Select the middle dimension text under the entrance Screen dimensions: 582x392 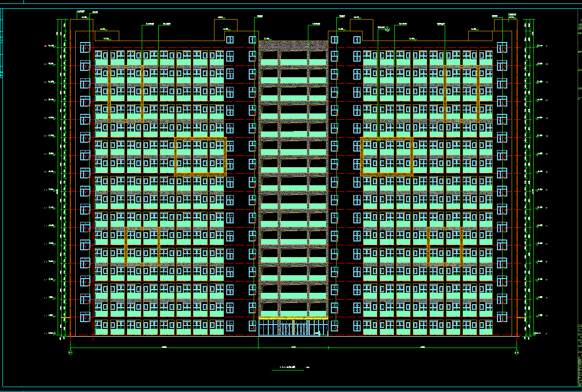click(x=293, y=347)
